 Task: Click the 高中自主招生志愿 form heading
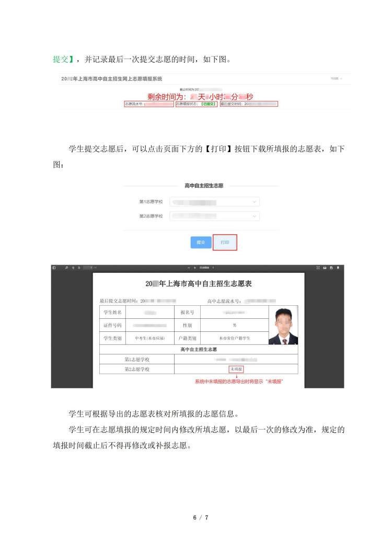pos(204,186)
